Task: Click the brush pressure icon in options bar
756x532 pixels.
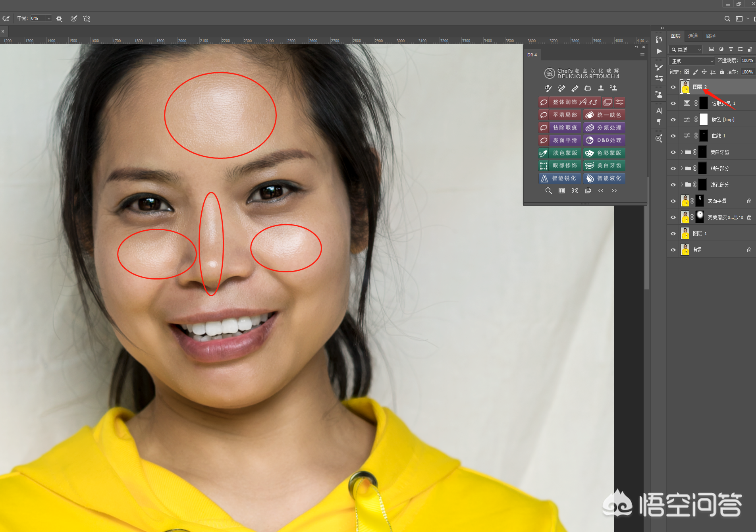Action: (73, 18)
